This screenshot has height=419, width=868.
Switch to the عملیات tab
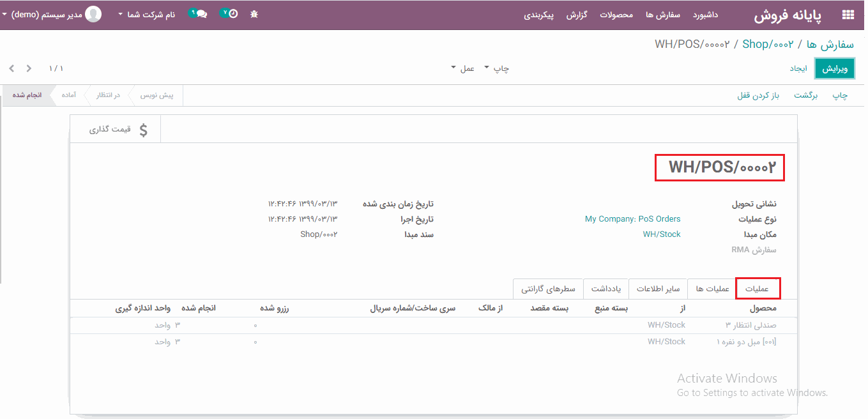(758, 289)
